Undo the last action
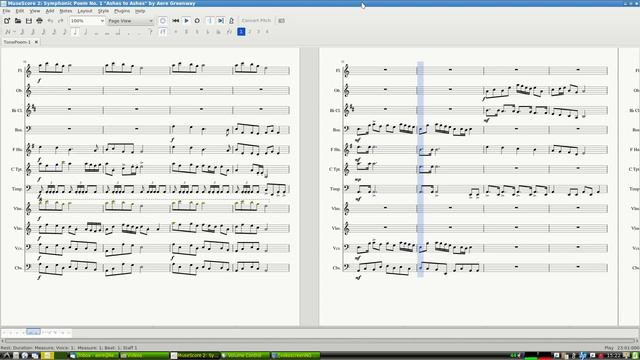Screen dimensions: 640x360 (x=50, y=20)
